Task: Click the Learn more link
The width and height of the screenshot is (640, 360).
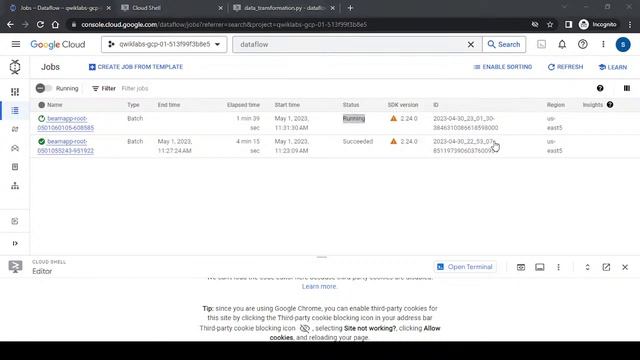Action: [319, 287]
